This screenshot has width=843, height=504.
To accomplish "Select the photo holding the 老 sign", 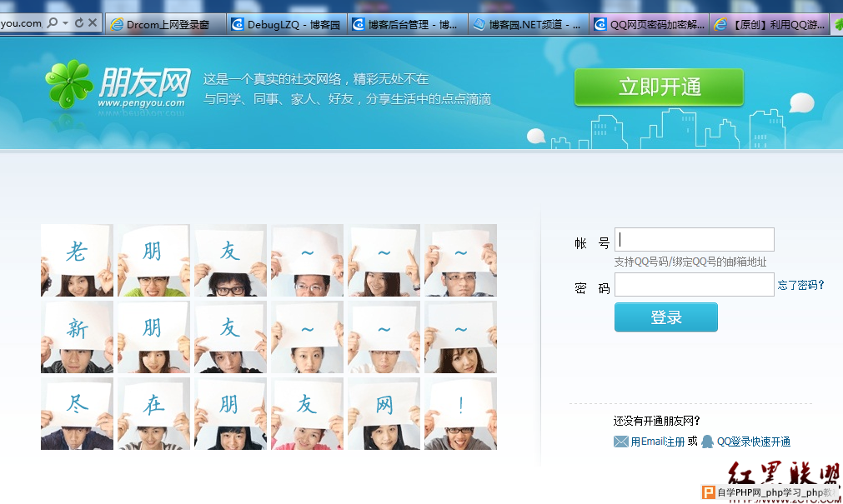I will [x=77, y=260].
